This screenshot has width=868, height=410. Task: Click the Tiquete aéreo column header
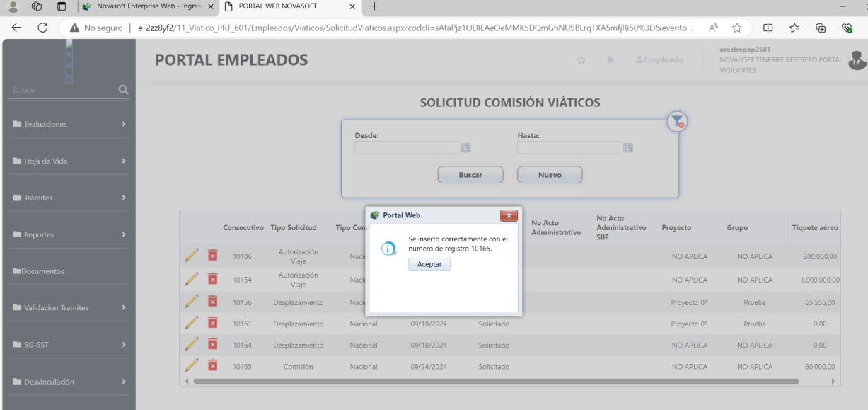click(815, 228)
